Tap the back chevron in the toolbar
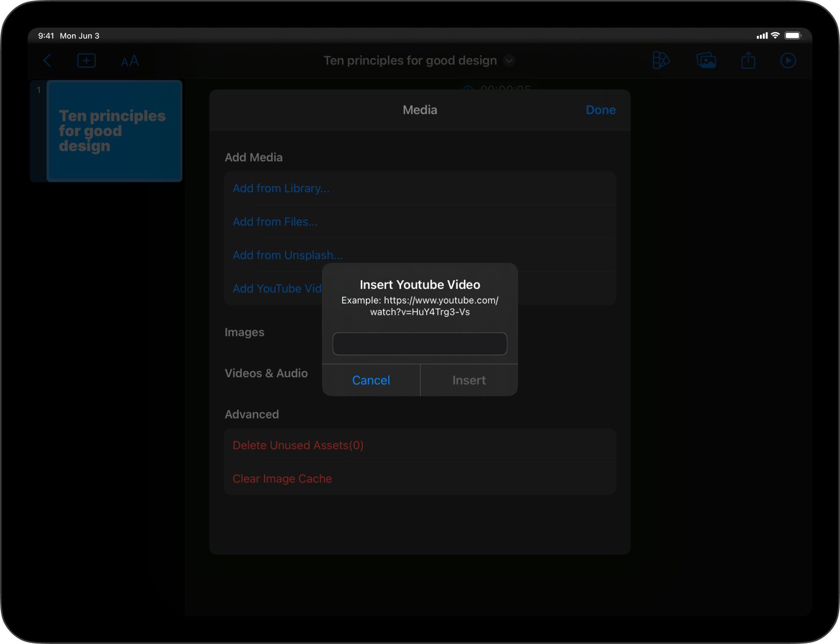Viewport: 840px width, 644px height. pos(47,61)
